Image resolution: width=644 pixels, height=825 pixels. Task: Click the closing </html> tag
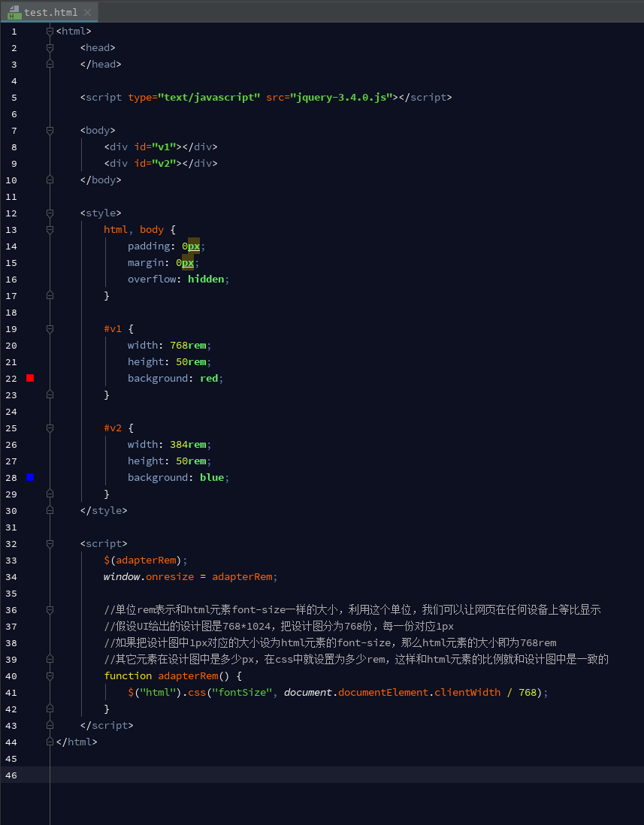point(77,742)
